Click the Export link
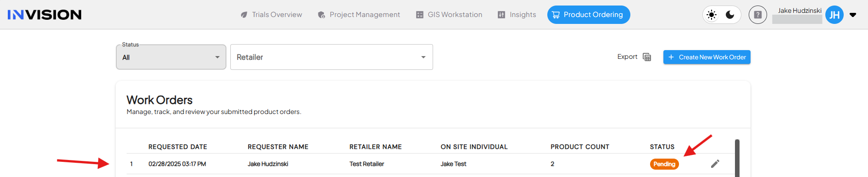Image resolution: width=868 pixels, height=177 pixels. pos(627,57)
